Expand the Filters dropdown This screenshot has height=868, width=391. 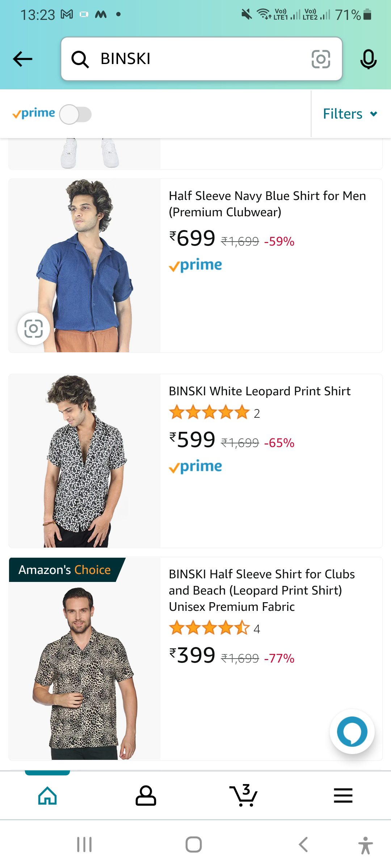coord(350,114)
